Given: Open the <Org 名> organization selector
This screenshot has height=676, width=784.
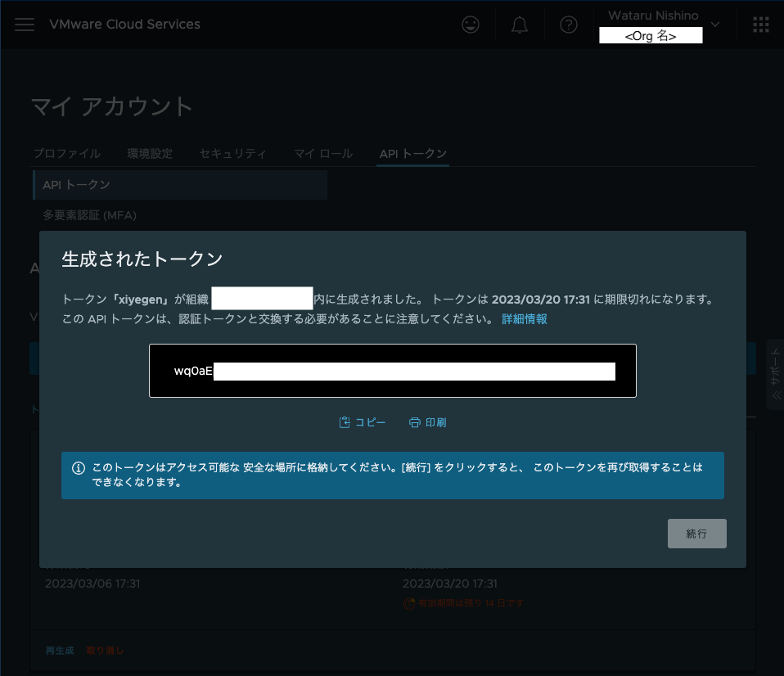Looking at the screenshot, I should tap(651, 34).
